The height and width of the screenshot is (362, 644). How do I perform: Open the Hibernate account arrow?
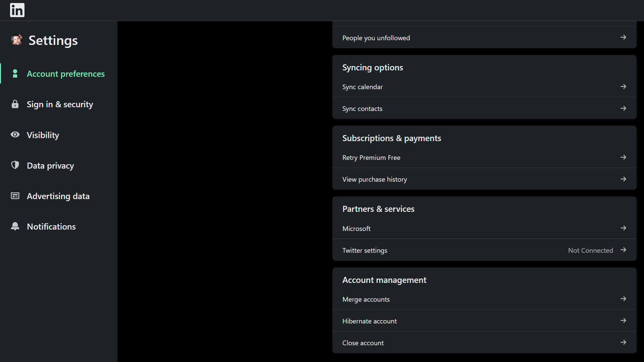click(x=623, y=321)
